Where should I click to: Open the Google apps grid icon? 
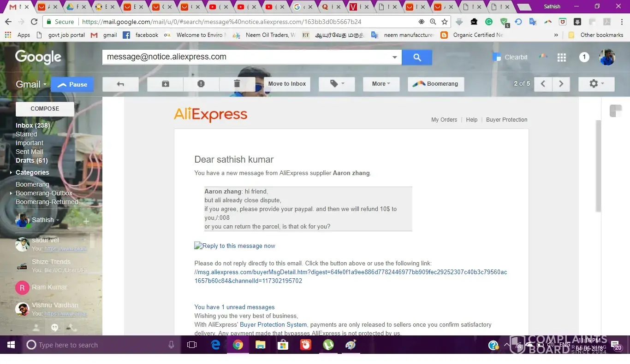(x=561, y=57)
